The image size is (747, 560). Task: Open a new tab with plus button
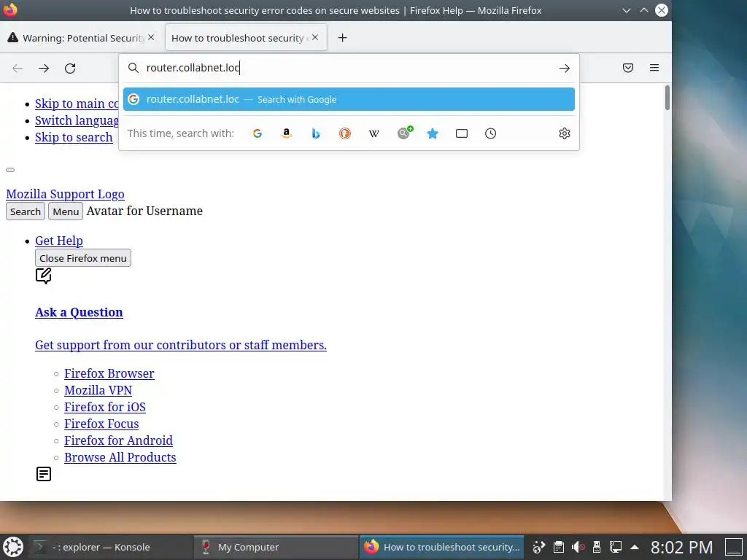point(343,38)
